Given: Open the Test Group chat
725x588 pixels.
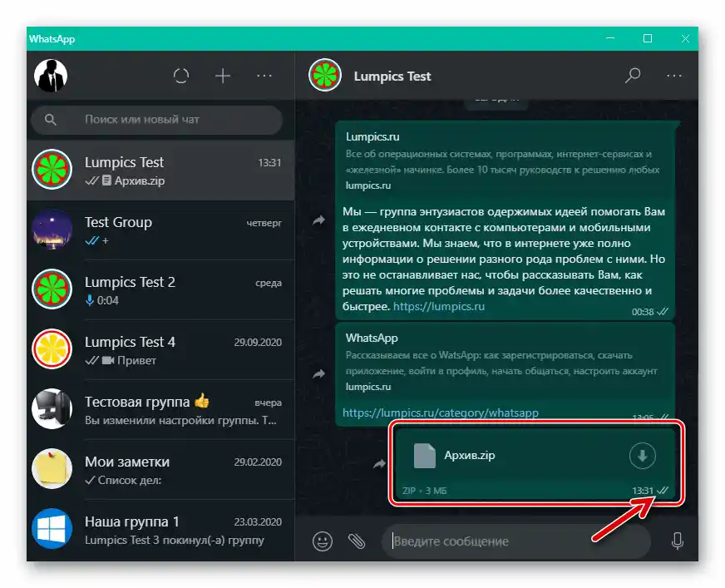Looking at the screenshot, I should pyautogui.click(x=160, y=230).
